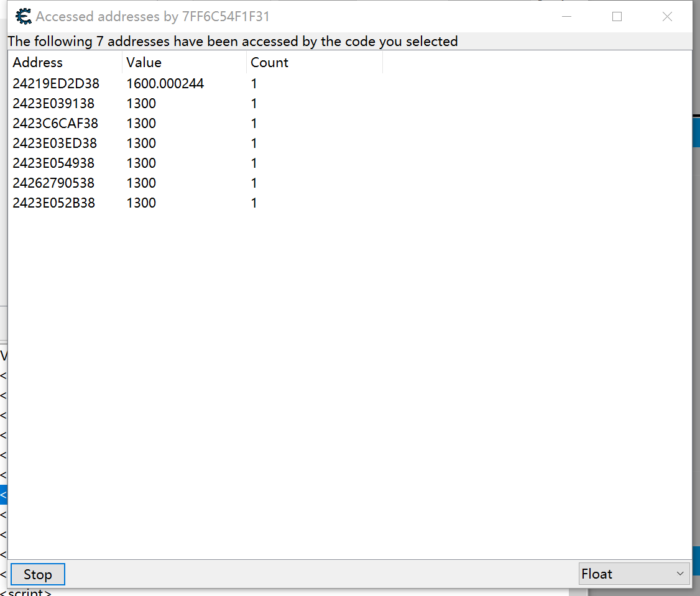
Task: Select address row 2423E039138
Action: tap(53, 104)
